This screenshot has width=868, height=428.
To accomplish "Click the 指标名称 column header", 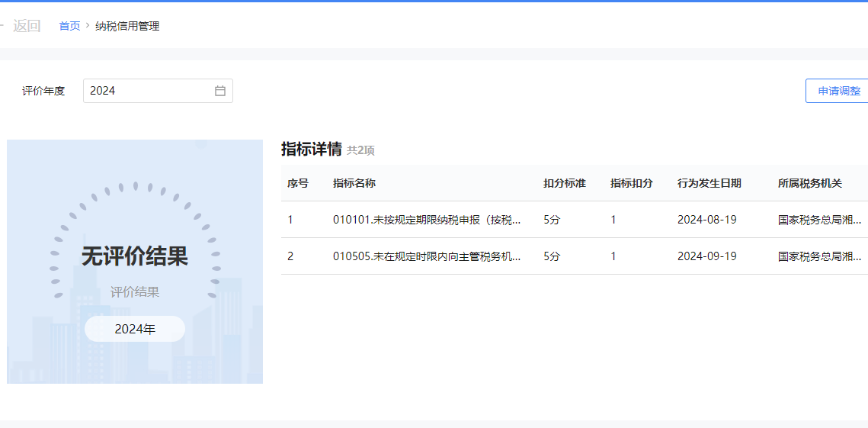I will tap(354, 183).
